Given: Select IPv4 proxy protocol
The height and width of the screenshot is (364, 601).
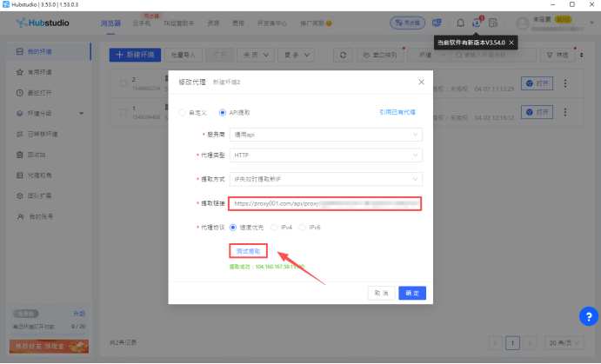Looking at the screenshot, I should (274, 228).
